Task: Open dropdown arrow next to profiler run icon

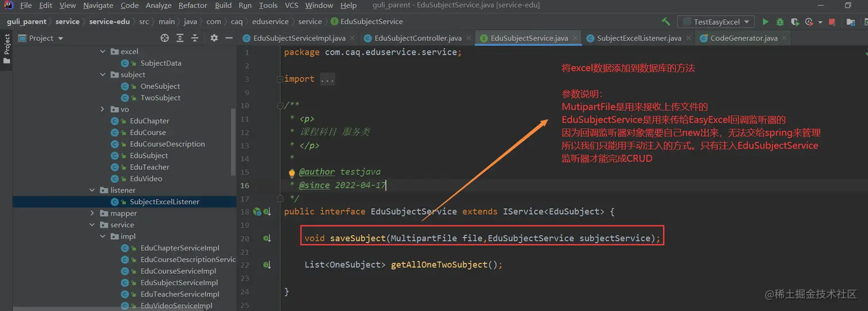Action: tap(820, 22)
